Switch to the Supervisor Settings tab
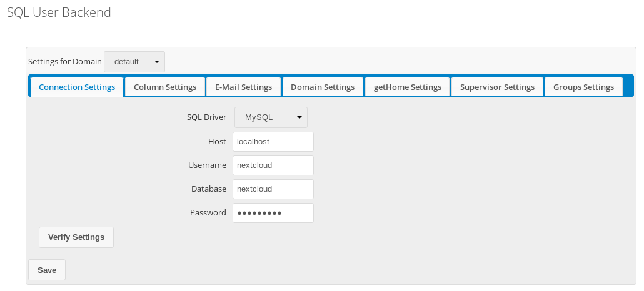This screenshot has width=644, height=291. pyautogui.click(x=497, y=87)
